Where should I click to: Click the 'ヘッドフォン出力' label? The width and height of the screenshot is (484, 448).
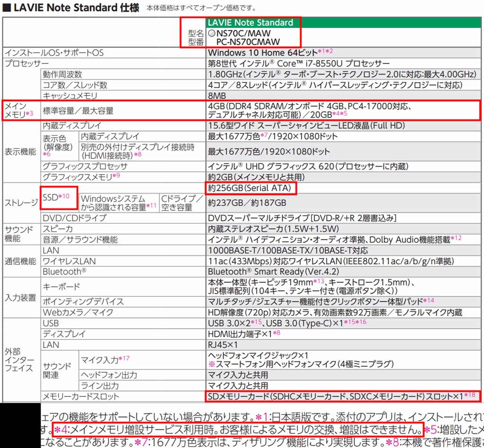tap(109, 375)
